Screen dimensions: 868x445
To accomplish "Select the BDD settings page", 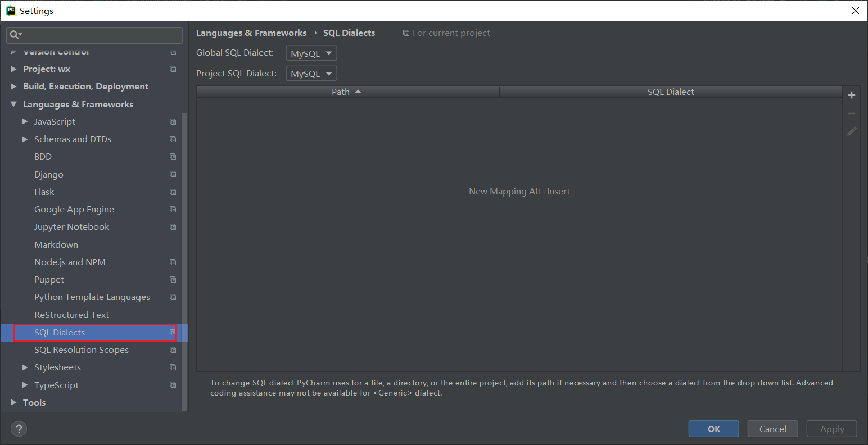I will click(x=43, y=157).
